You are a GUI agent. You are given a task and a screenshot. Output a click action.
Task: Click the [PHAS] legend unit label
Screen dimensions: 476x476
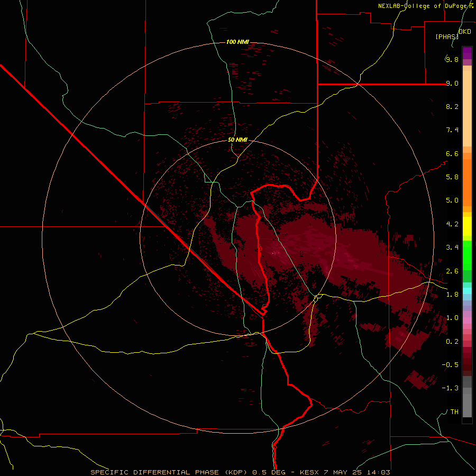(447, 36)
